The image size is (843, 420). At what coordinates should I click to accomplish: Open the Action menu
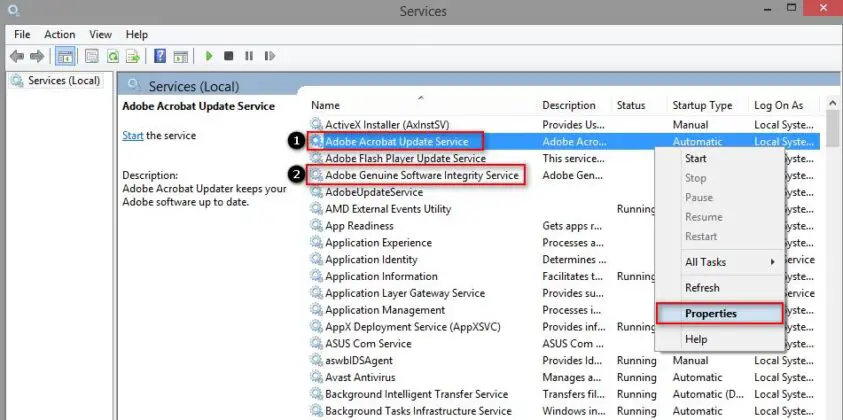coord(59,34)
